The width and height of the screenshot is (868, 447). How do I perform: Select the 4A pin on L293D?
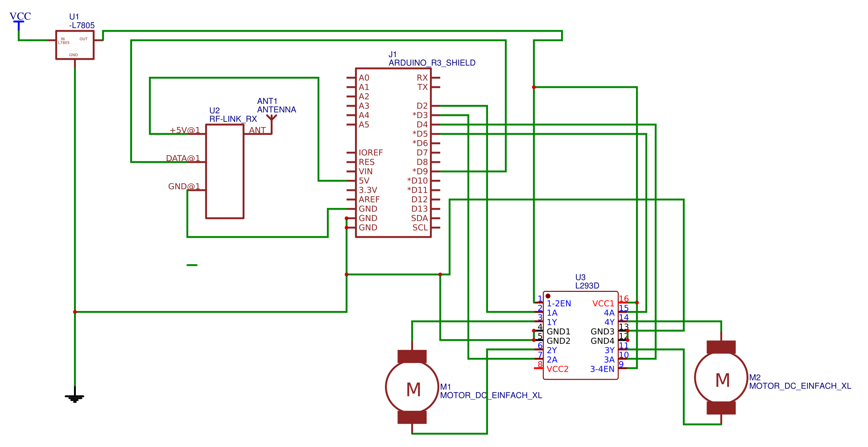[609, 313]
